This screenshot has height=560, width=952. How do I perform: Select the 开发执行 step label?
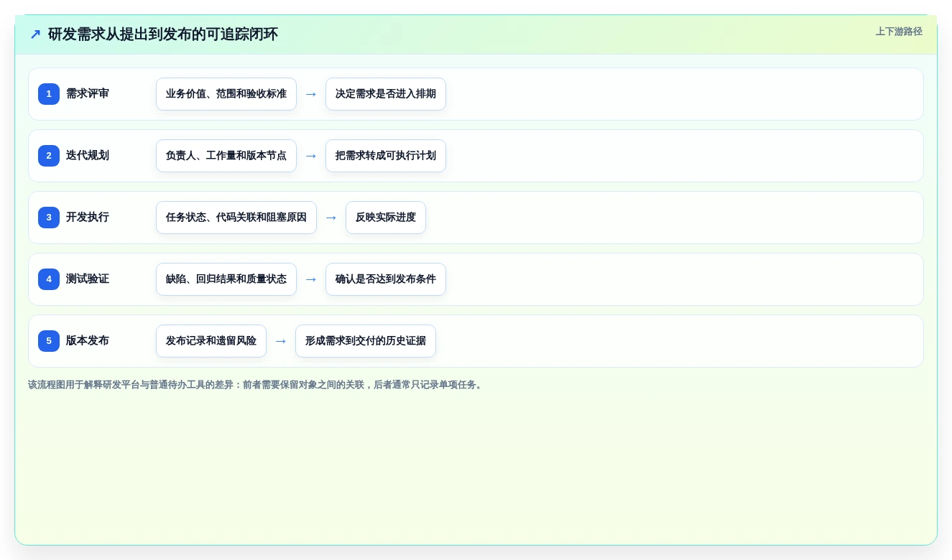tap(88, 218)
